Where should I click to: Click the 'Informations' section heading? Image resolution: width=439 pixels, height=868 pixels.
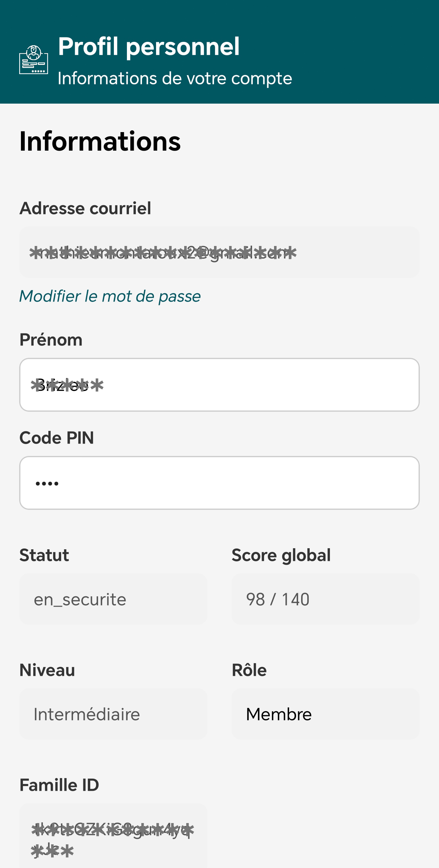[x=100, y=141]
